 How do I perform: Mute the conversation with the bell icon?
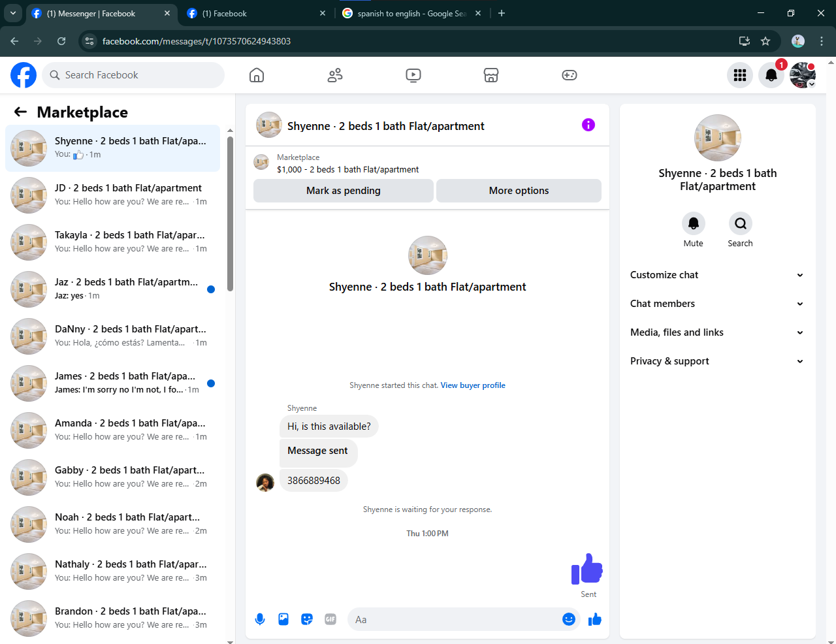pyautogui.click(x=694, y=223)
